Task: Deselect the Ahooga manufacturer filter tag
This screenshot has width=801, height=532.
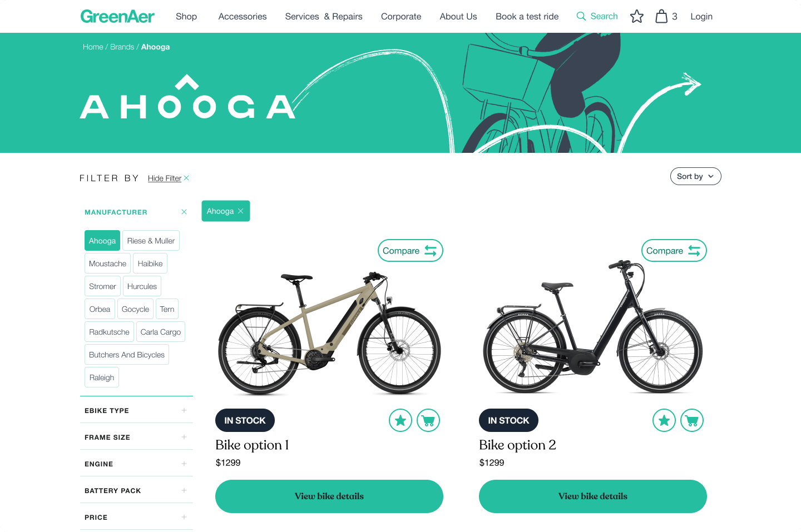Action: click(102, 241)
